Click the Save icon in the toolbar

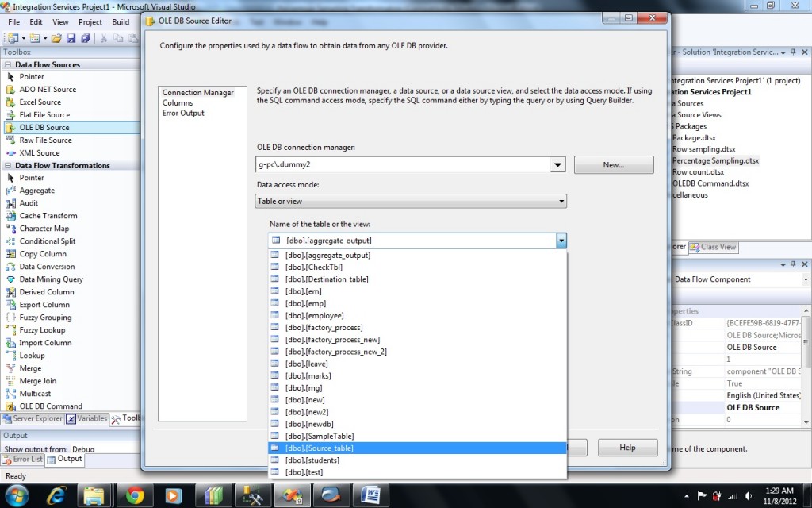click(x=71, y=38)
